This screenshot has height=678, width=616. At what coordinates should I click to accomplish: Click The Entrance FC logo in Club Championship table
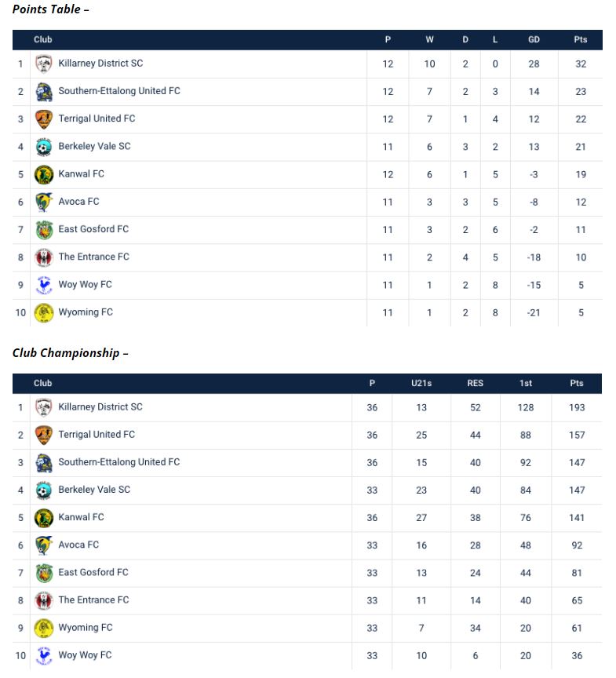(x=44, y=600)
